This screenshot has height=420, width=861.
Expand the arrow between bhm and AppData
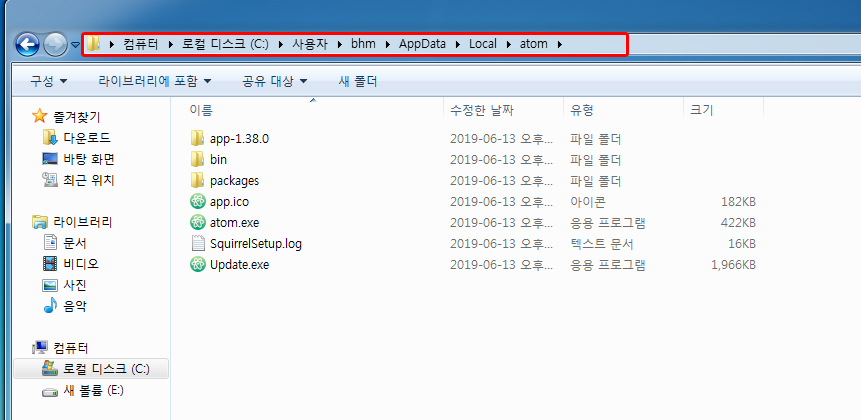388,44
